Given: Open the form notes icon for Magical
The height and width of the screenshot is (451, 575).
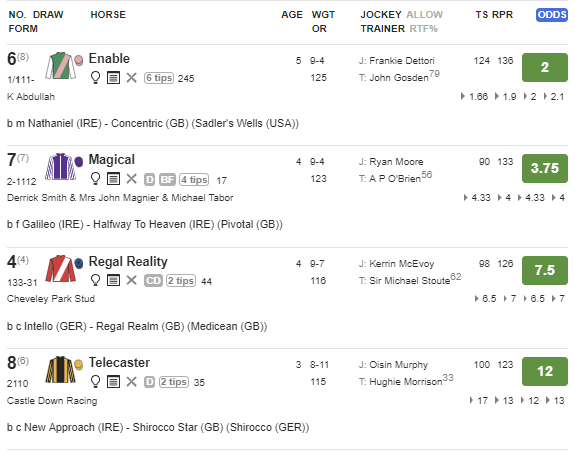Looking at the screenshot, I should point(113,179).
